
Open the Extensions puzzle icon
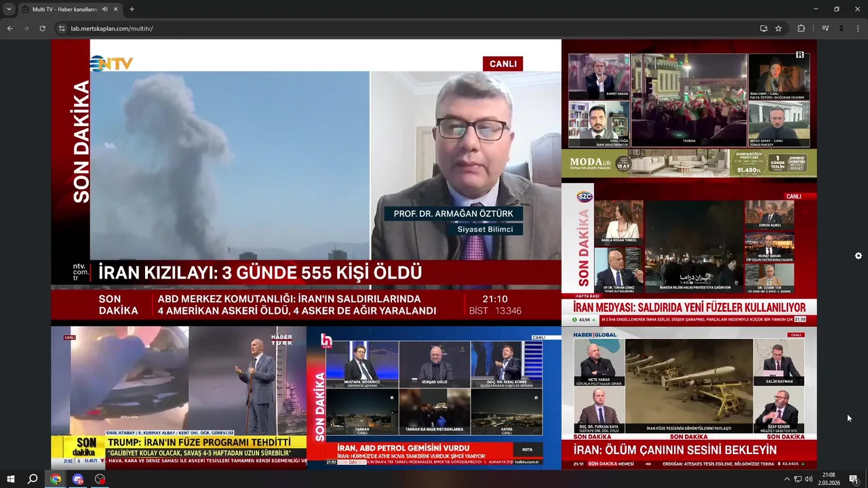pos(801,28)
